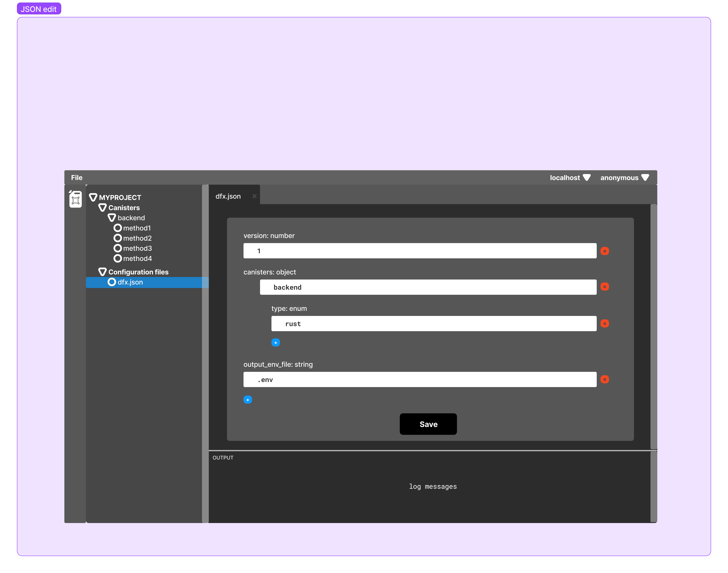Switch to the dfx.json tab
This screenshot has height=573, width=728.
pyautogui.click(x=228, y=196)
